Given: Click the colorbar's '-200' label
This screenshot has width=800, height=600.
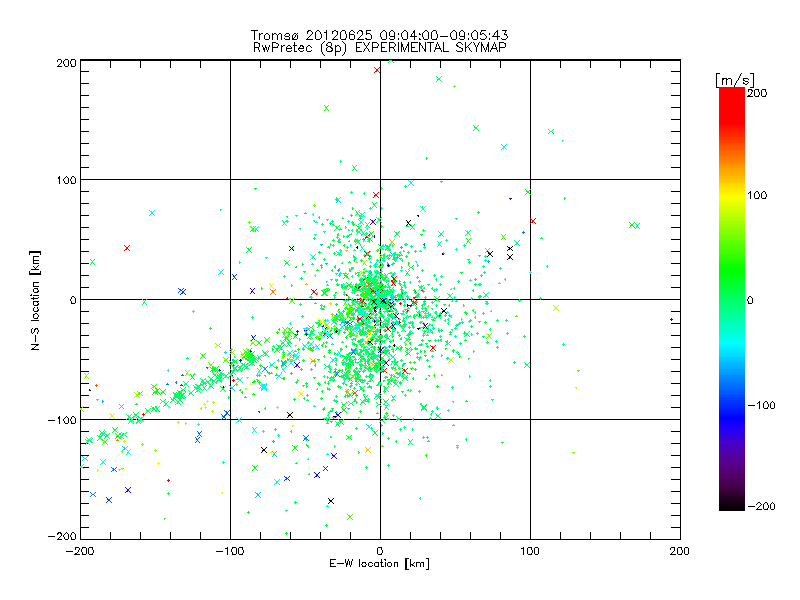Looking at the screenshot, I should pyautogui.click(x=761, y=506).
